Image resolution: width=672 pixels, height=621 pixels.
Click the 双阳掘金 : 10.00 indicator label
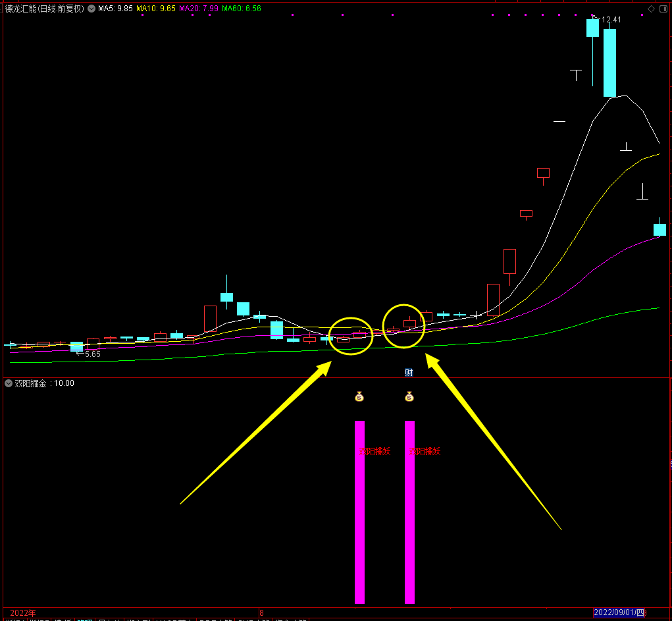click(45, 383)
